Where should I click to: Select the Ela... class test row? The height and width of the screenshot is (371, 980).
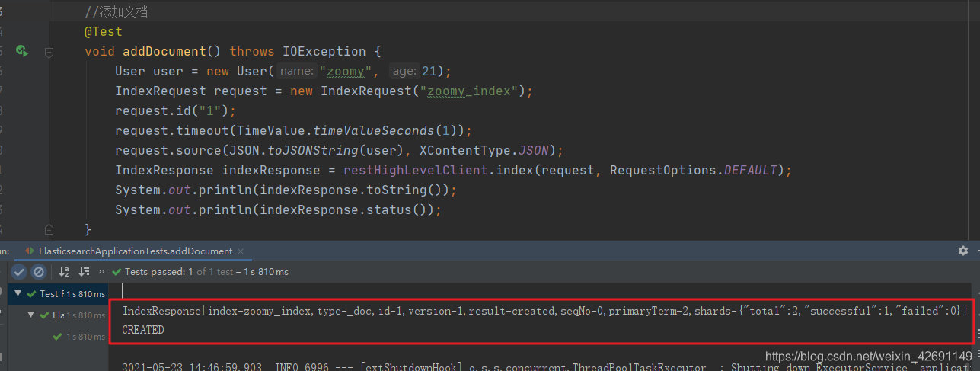(58, 315)
